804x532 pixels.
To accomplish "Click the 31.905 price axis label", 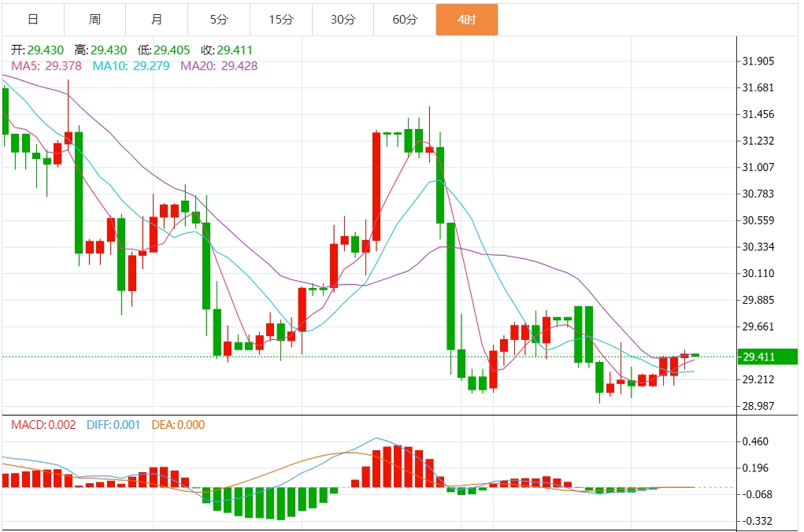I will tap(758, 61).
